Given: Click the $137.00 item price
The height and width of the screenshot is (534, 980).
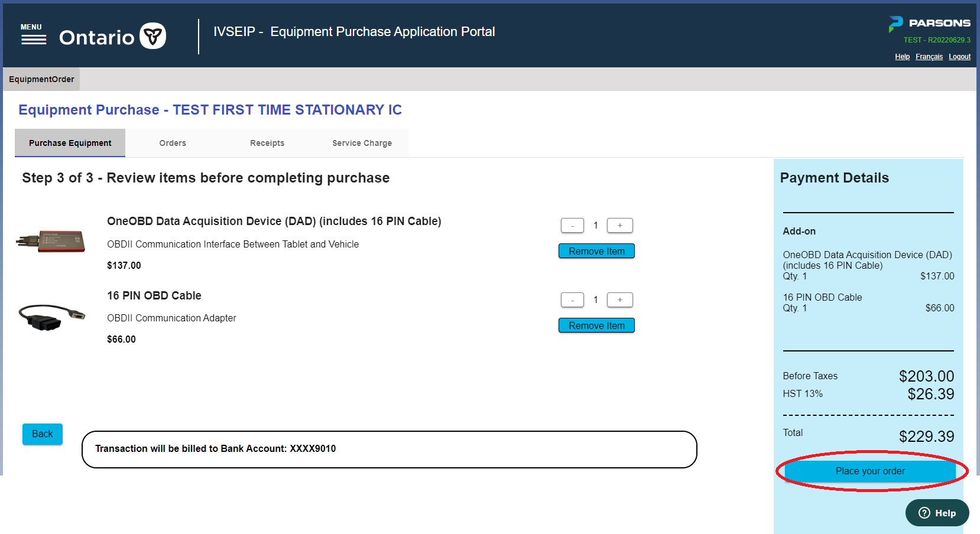Looking at the screenshot, I should tap(124, 265).
